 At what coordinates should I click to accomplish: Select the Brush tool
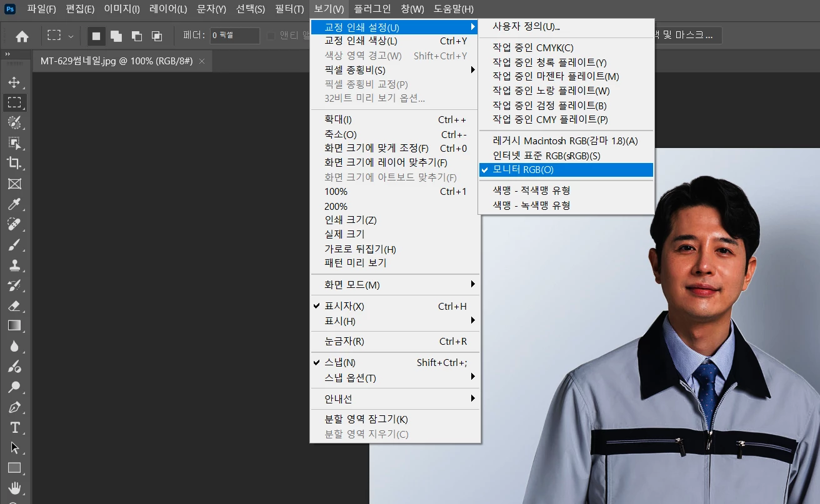point(14,244)
